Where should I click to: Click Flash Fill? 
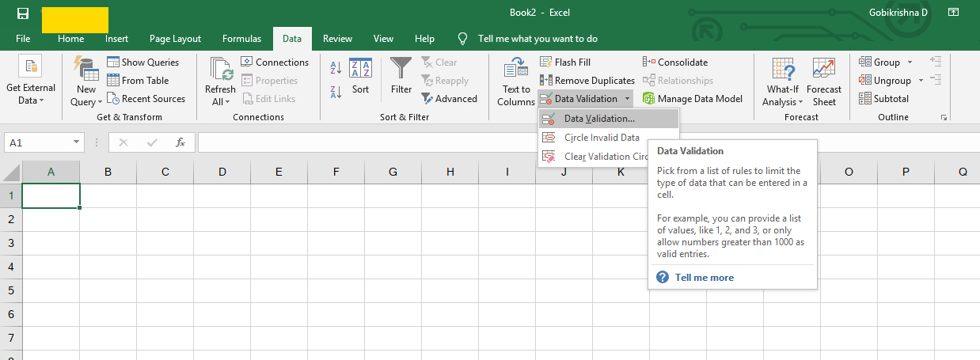(x=565, y=62)
